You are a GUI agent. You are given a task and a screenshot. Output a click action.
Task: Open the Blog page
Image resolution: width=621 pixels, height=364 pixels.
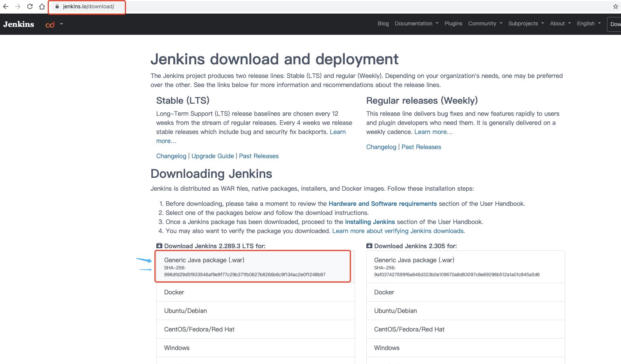coord(383,23)
